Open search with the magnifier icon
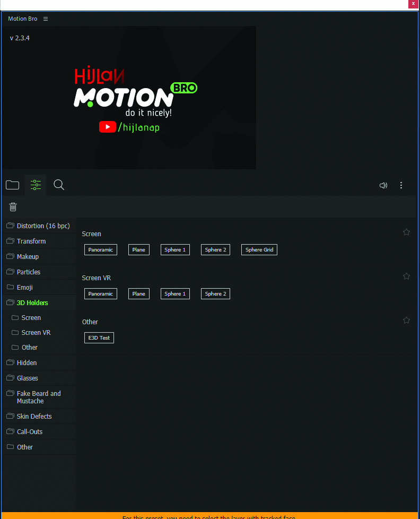Image resolution: width=420 pixels, height=519 pixels. coord(59,185)
